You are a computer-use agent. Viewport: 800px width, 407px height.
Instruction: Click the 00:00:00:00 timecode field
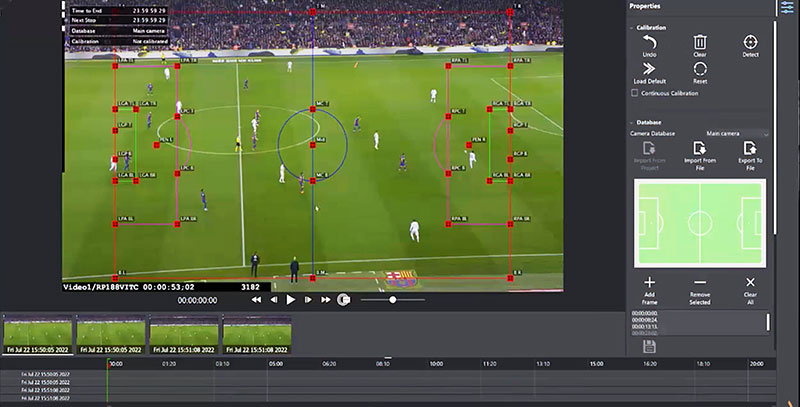[x=197, y=300]
